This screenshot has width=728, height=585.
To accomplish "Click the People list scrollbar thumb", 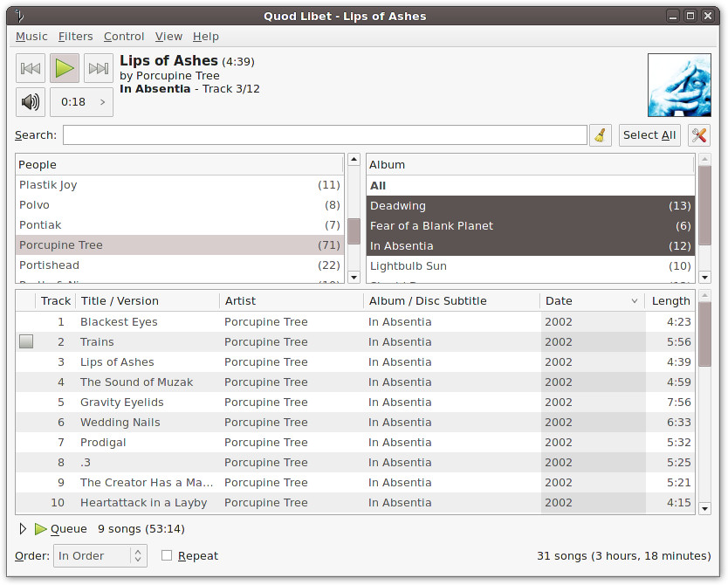I will [x=354, y=231].
